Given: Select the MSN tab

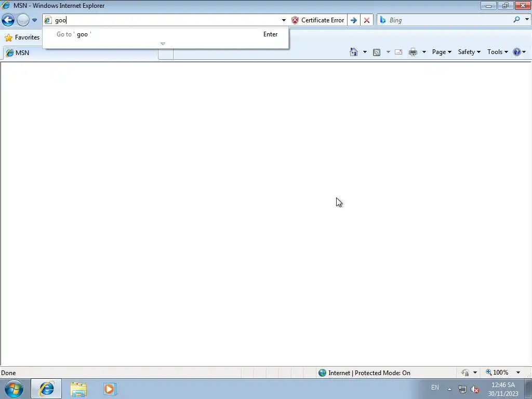Looking at the screenshot, I should pos(80,53).
